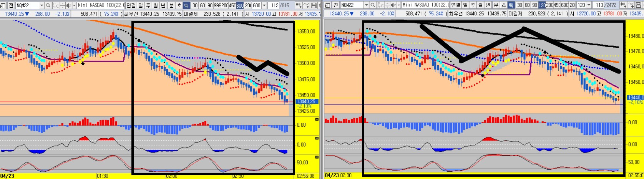
Task: Click the 연결 (continuous) button in left chart
Action: coord(131,5)
